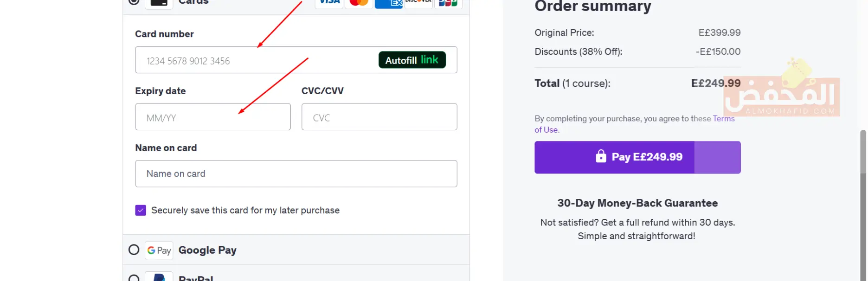Click the Pay E£249.99 button
Screen dimensions: 868x281
[x=637, y=157]
